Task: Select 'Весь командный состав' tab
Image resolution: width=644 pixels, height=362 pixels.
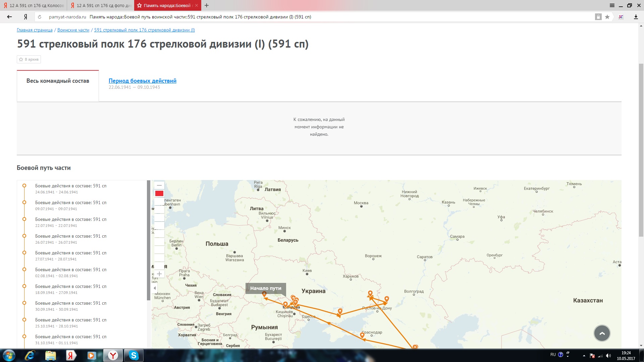Action: point(58,81)
